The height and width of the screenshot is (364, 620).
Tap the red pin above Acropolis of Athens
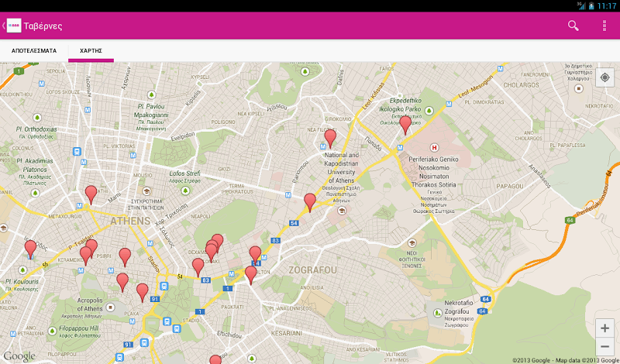122,283
